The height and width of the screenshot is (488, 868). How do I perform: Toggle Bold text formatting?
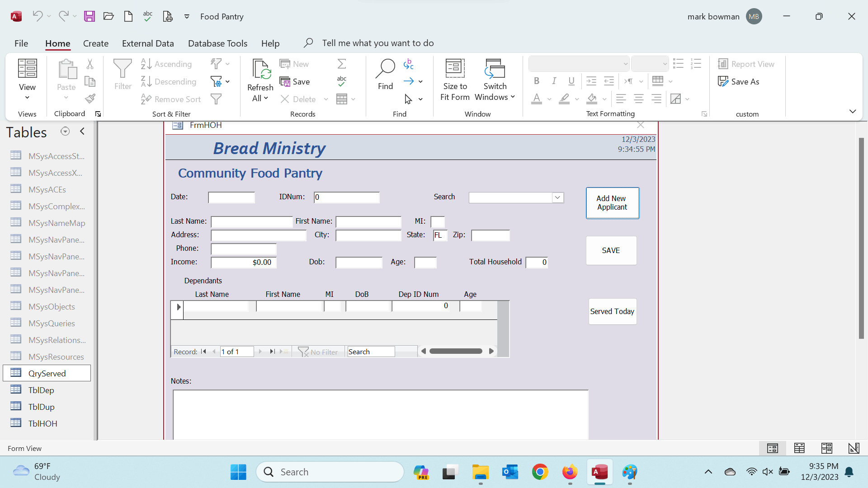pyautogui.click(x=537, y=81)
